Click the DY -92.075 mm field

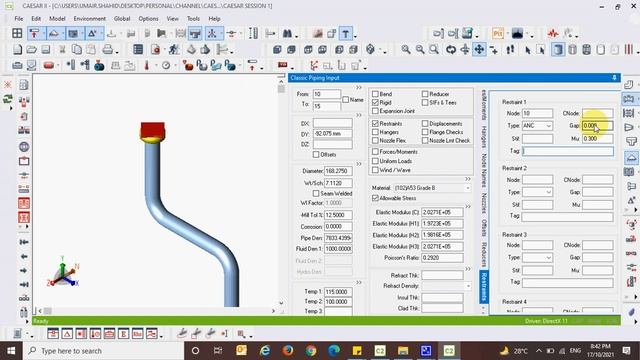333,134
